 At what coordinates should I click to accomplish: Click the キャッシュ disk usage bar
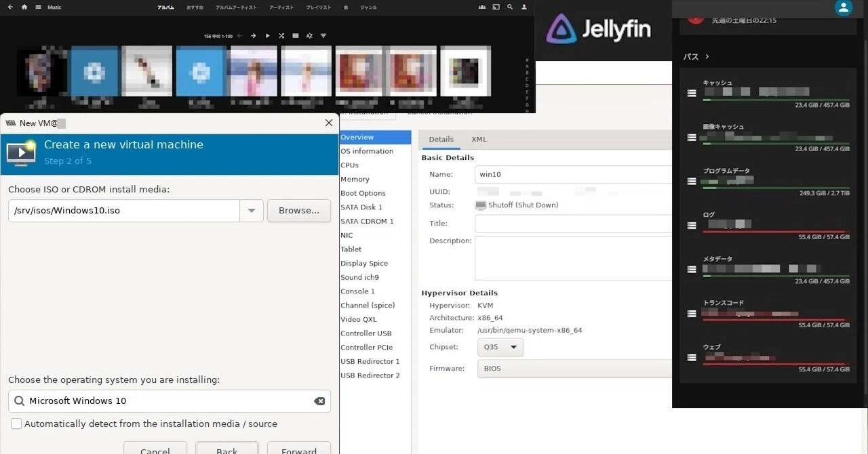(x=776, y=100)
